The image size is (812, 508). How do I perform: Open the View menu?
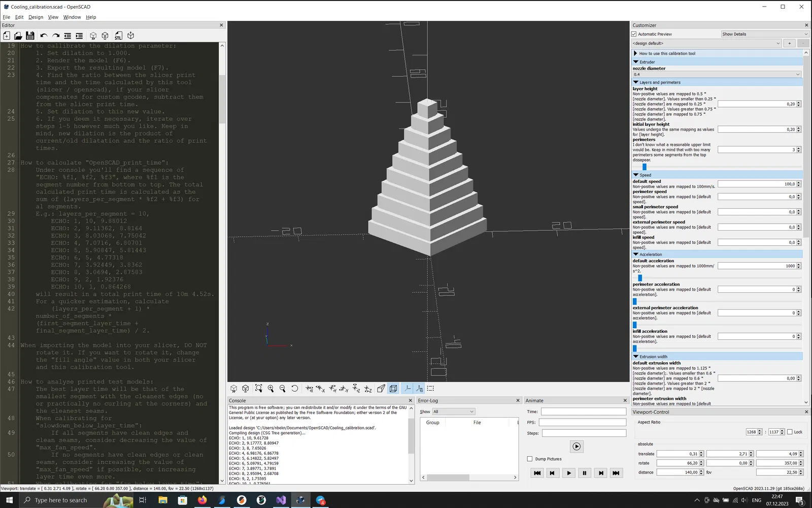pyautogui.click(x=53, y=17)
